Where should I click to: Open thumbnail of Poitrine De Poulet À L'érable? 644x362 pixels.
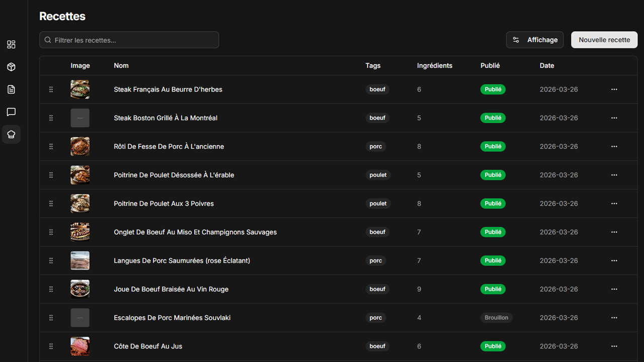80,175
